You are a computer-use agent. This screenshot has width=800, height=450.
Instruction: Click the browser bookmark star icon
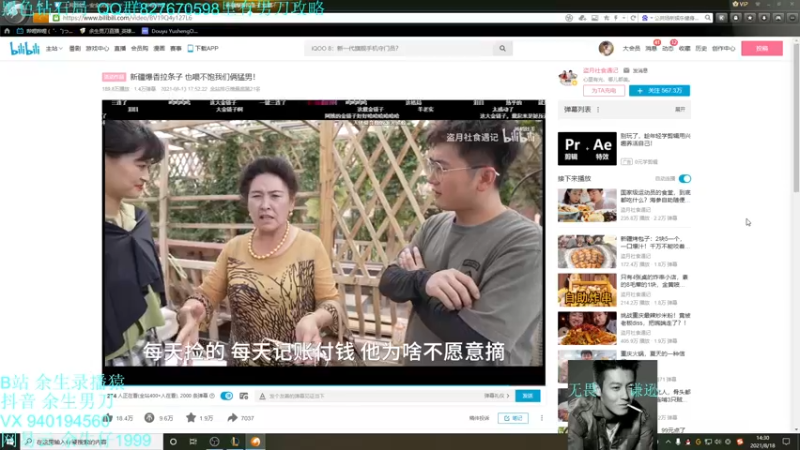click(x=606, y=18)
